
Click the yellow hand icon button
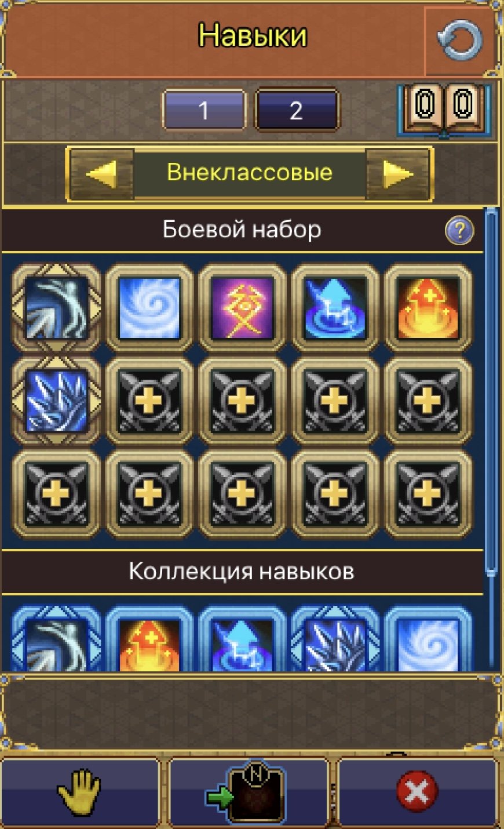point(80,792)
